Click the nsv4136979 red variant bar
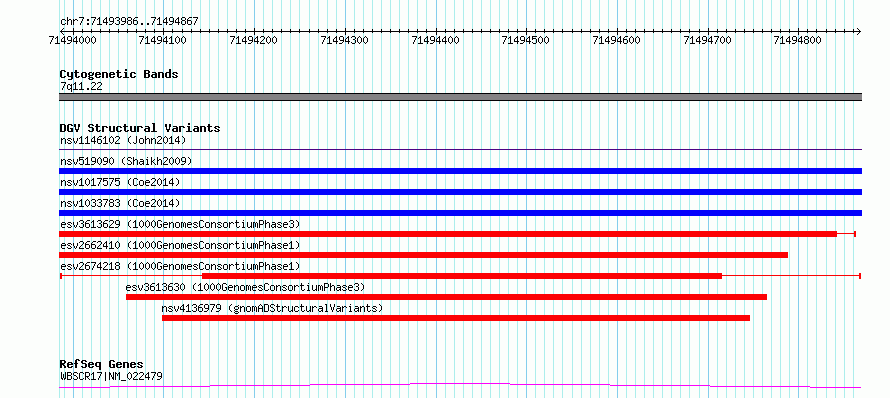This screenshot has height=398, width=890. click(x=456, y=318)
